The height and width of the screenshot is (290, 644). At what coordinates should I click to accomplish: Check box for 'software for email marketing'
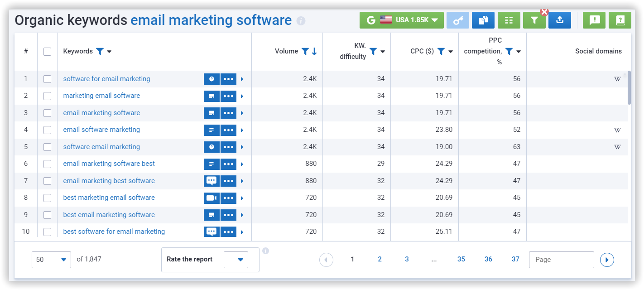[x=47, y=79]
